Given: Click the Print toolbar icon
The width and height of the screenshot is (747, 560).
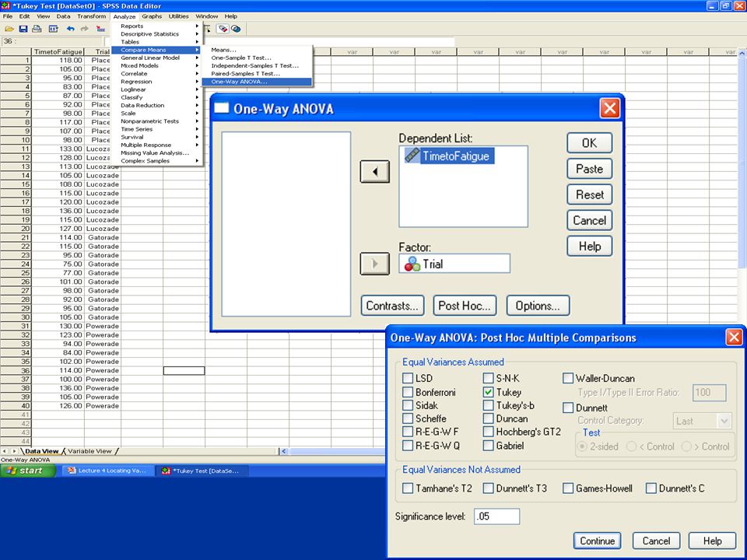Looking at the screenshot, I should tap(37, 29).
